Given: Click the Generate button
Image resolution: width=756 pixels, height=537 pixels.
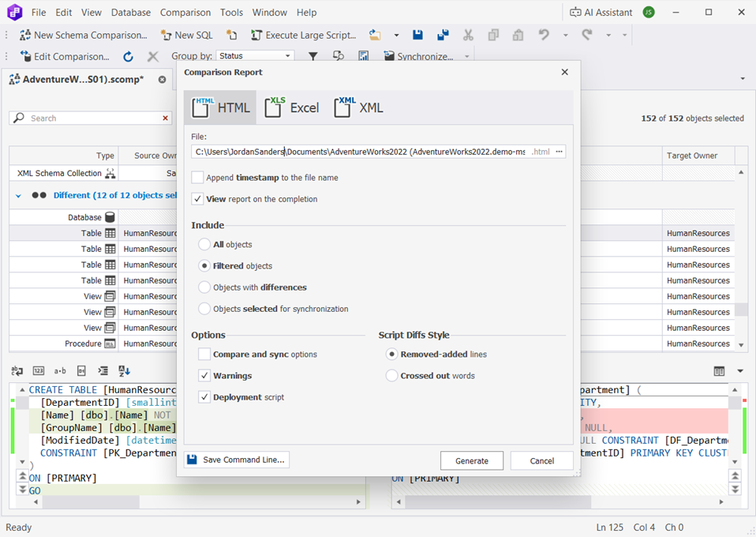Looking at the screenshot, I should [x=471, y=460].
